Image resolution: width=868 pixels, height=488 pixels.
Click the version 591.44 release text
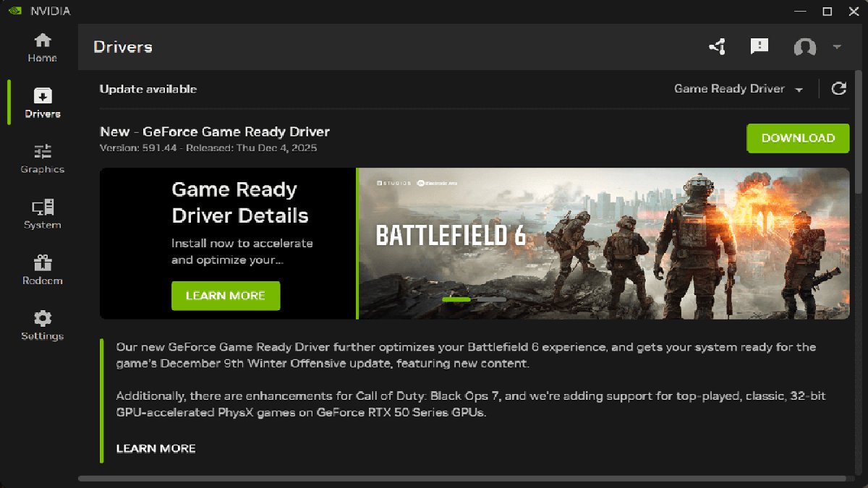[x=208, y=148]
